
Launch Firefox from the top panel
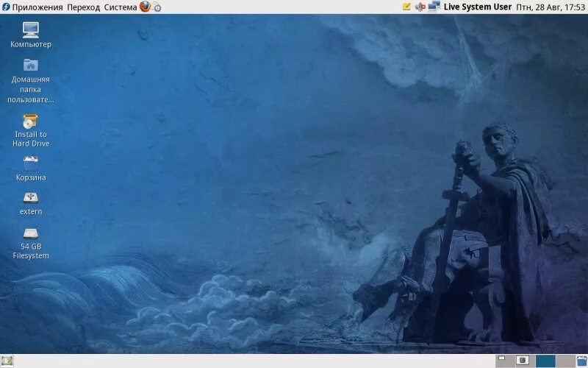pyautogui.click(x=145, y=7)
